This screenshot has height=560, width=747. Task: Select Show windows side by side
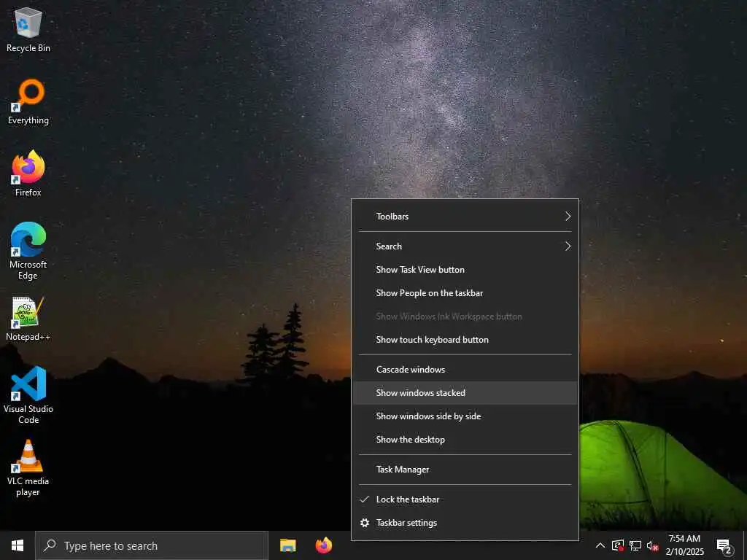point(465,416)
